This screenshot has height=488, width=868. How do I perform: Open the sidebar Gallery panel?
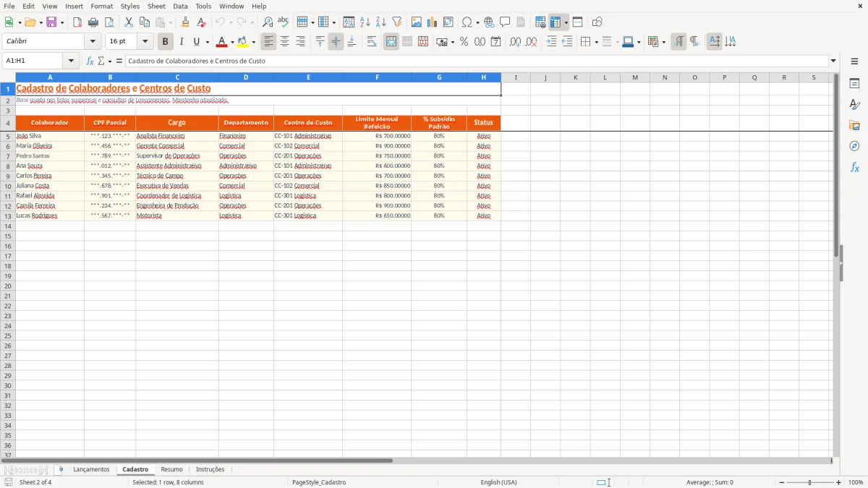(854, 125)
